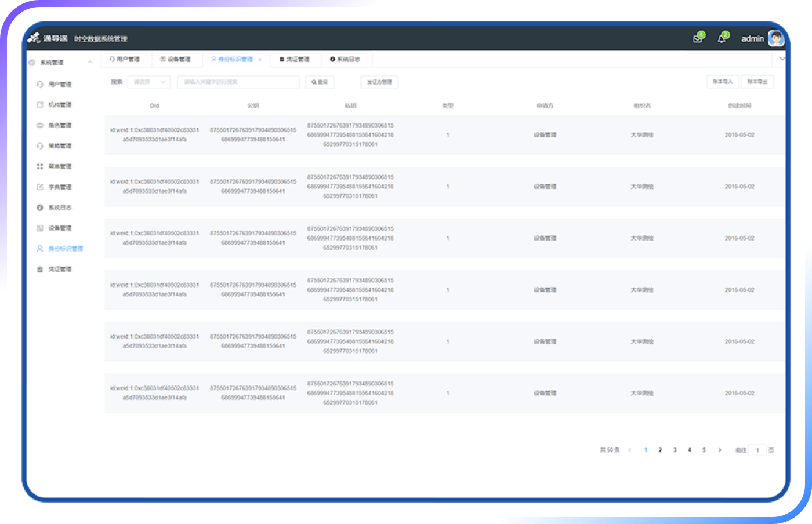Screen dimensions: 812x524
Task: Focus the keyword search input field
Action: point(238,82)
